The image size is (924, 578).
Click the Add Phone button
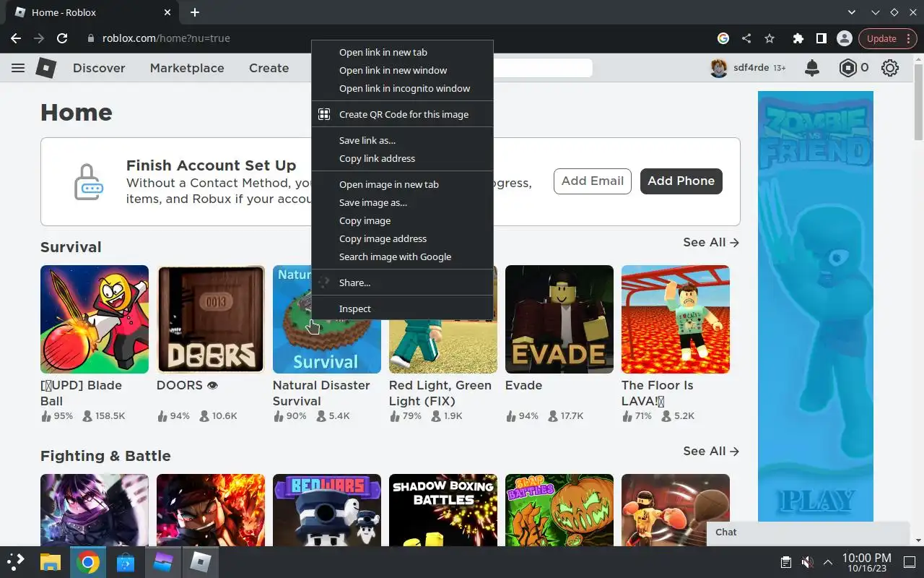click(681, 181)
